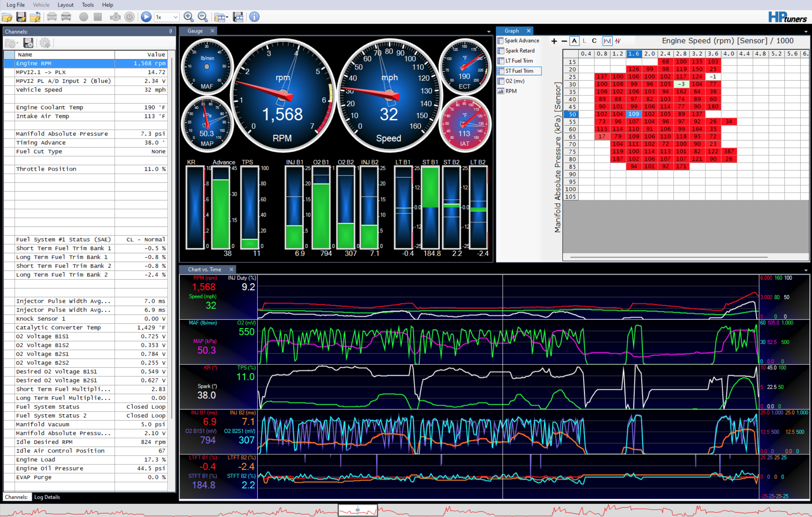The width and height of the screenshot is (812, 517).
Task: Toggle the A average mode button
Action: click(574, 41)
